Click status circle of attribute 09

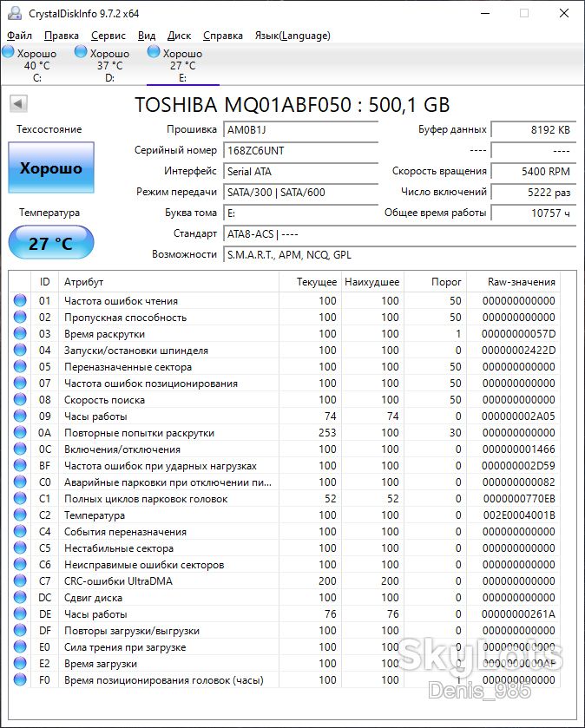(20, 416)
